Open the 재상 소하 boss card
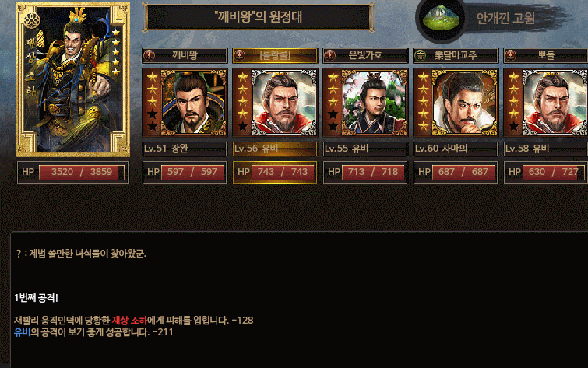Viewport: 588px width, 368px height. point(73,79)
